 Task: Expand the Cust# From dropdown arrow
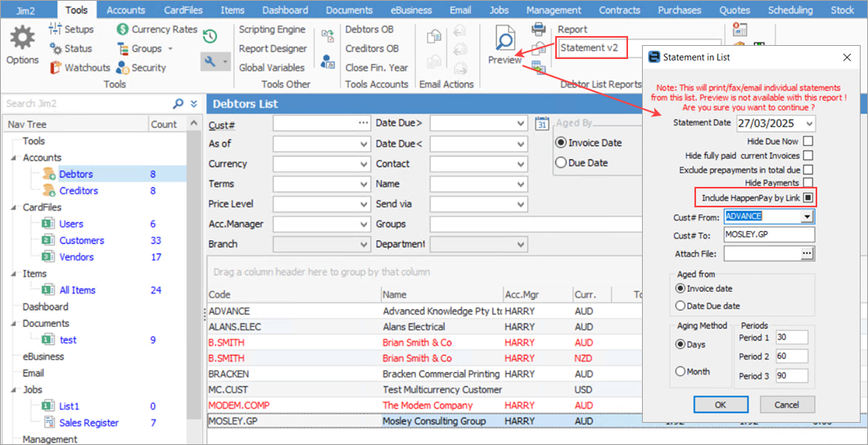[x=807, y=216]
